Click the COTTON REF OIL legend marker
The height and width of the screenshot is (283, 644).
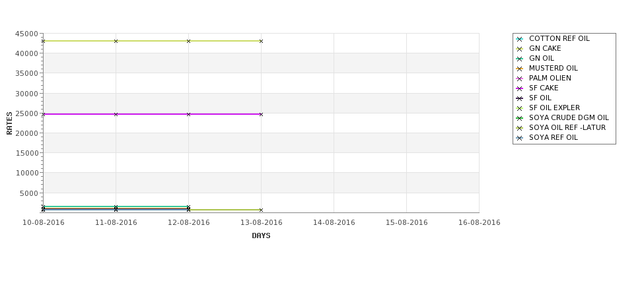[520, 39]
